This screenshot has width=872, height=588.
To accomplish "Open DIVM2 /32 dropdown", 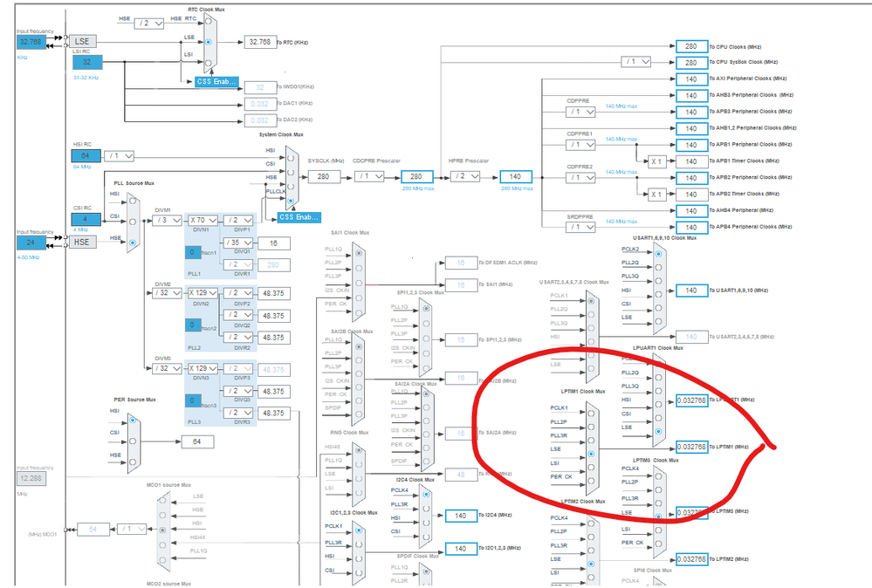I will coord(168,293).
